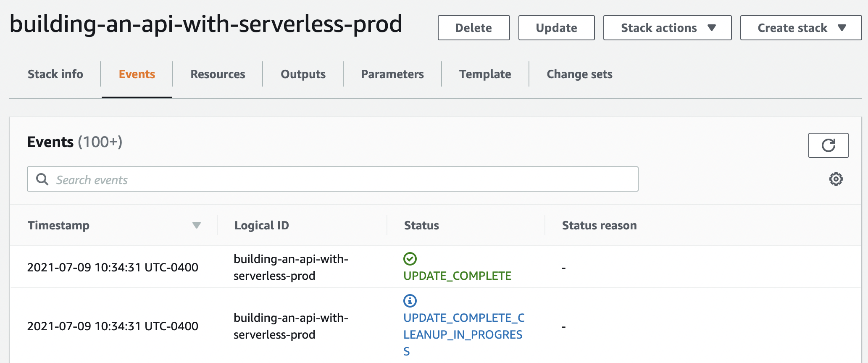The width and height of the screenshot is (868, 363).
Task: Focus the Search events field
Action: 333,179
